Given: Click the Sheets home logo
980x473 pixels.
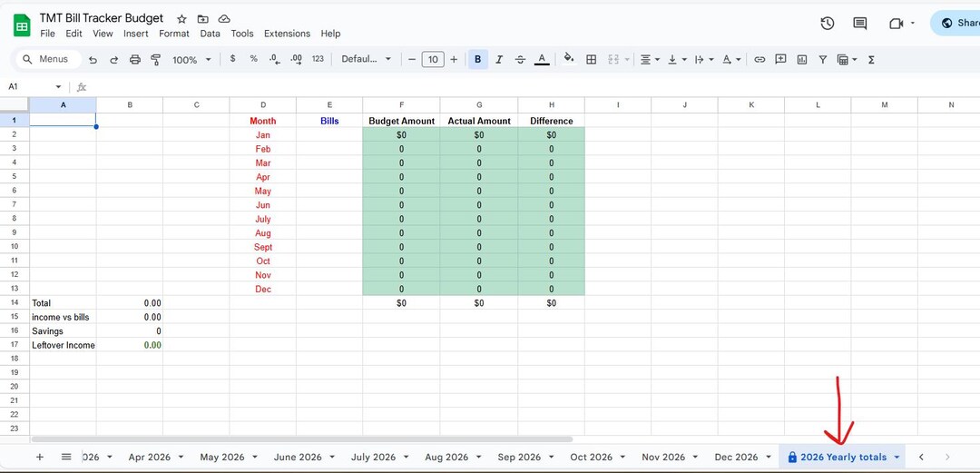Looking at the screenshot, I should (22, 25).
